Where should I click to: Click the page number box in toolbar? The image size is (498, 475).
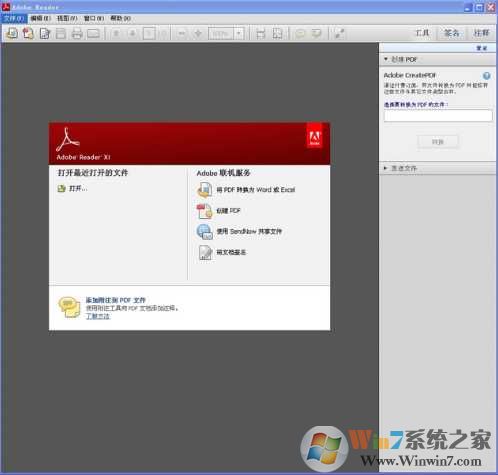point(149,33)
